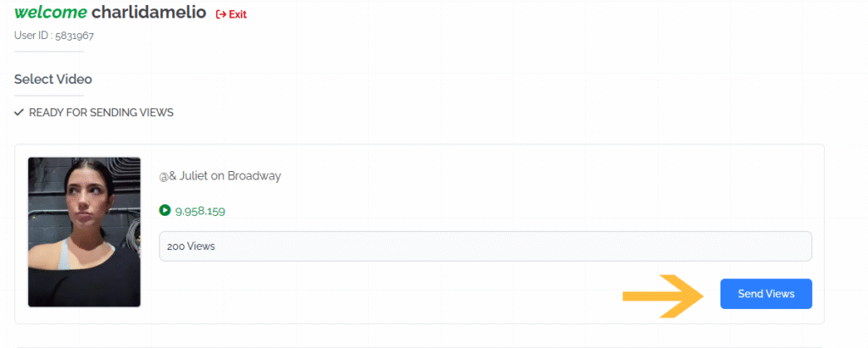Click the Select Video section heading
868x348 pixels.
point(53,79)
